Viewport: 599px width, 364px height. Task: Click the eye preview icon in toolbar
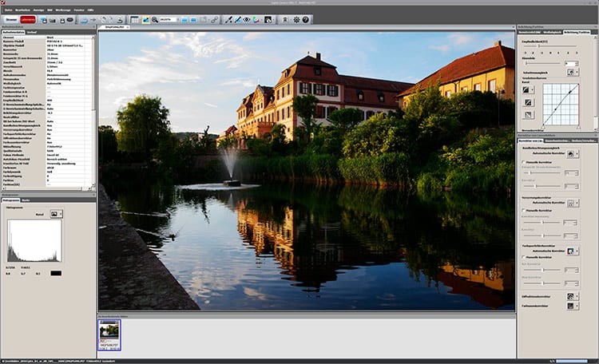pyautogui.click(x=247, y=18)
